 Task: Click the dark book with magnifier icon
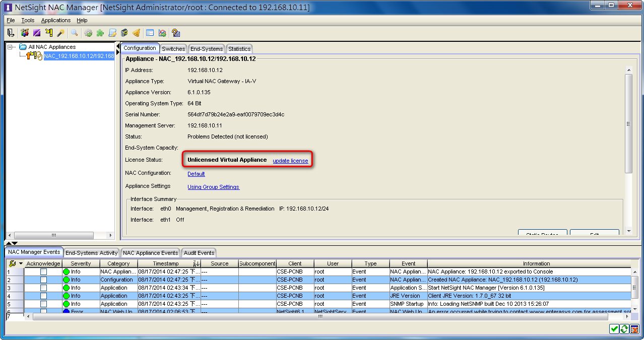tap(124, 33)
